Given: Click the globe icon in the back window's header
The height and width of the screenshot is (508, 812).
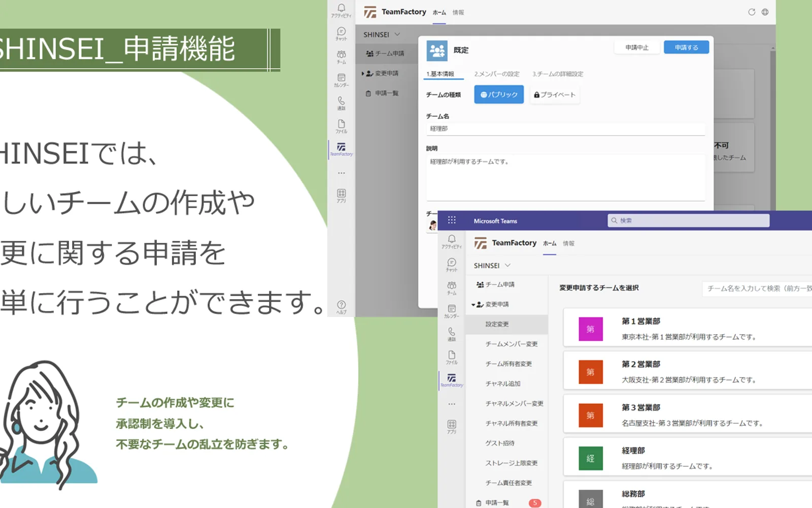Looking at the screenshot, I should coord(765,12).
